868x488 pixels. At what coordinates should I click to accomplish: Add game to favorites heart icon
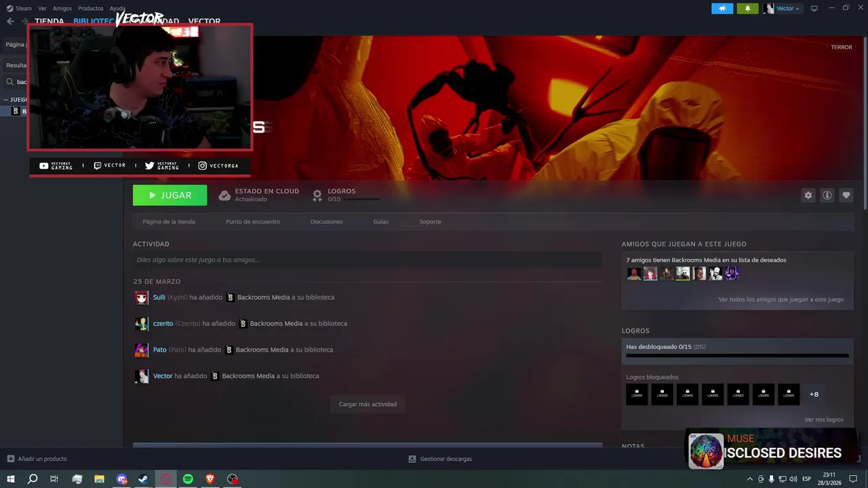click(846, 195)
